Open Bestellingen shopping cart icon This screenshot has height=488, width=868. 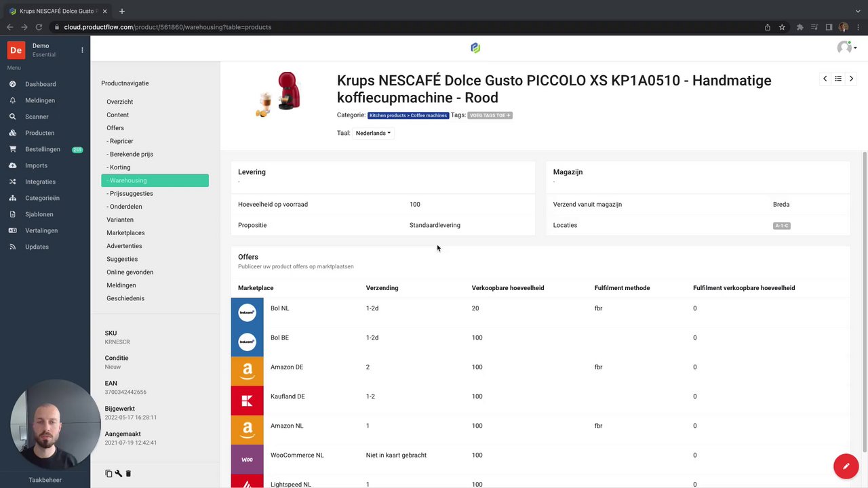(x=12, y=149)
